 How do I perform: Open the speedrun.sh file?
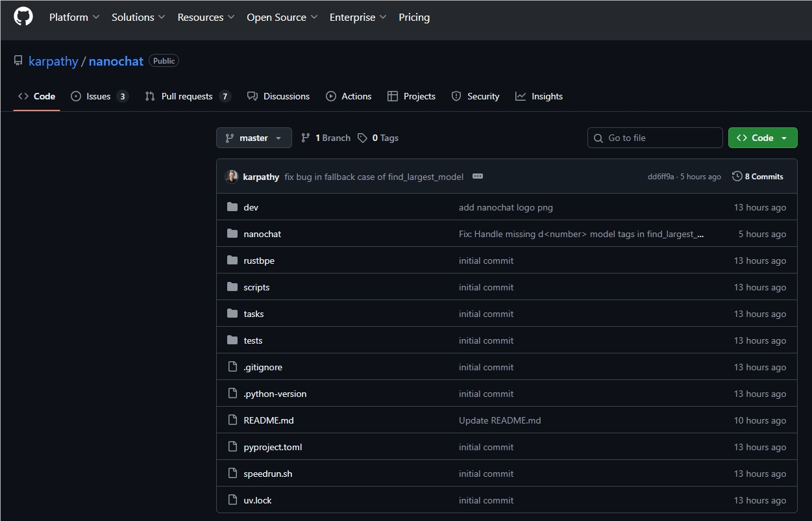[268, 474]
